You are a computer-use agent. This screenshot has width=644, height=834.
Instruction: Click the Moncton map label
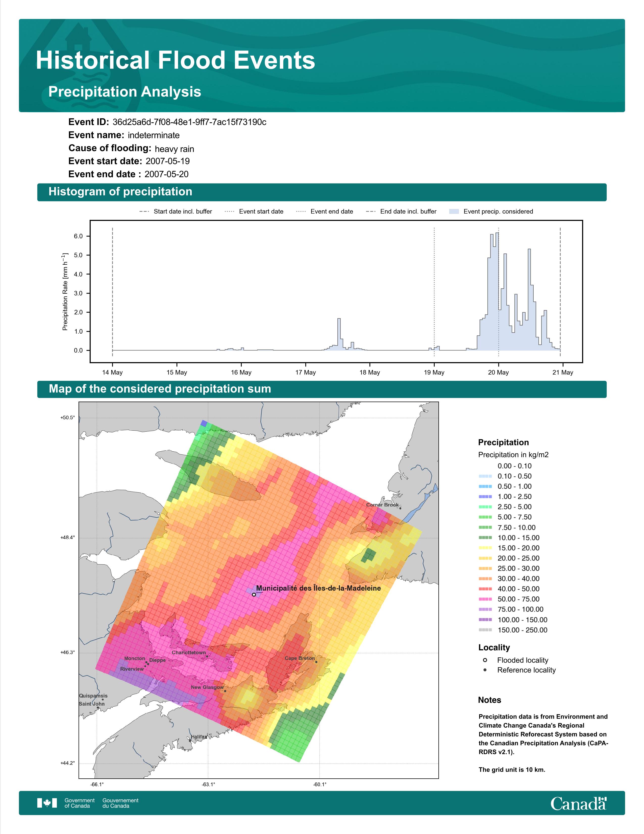135,658
